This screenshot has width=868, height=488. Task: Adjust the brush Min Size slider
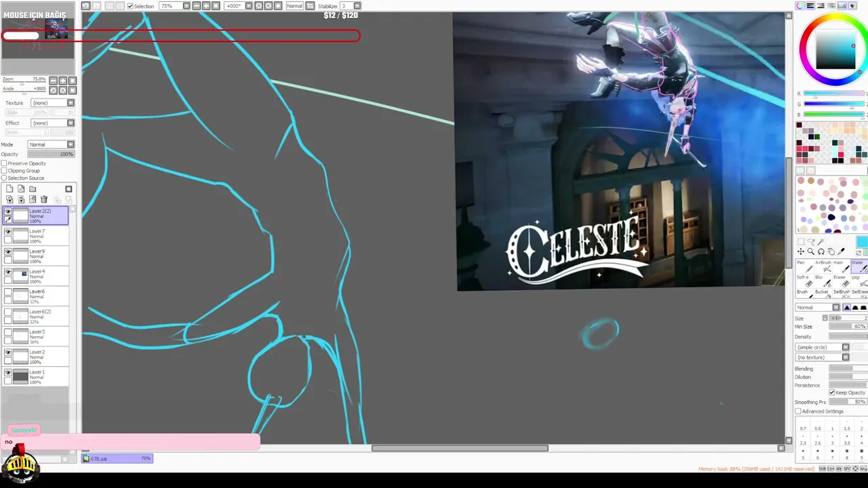click(x=848, y=327)
